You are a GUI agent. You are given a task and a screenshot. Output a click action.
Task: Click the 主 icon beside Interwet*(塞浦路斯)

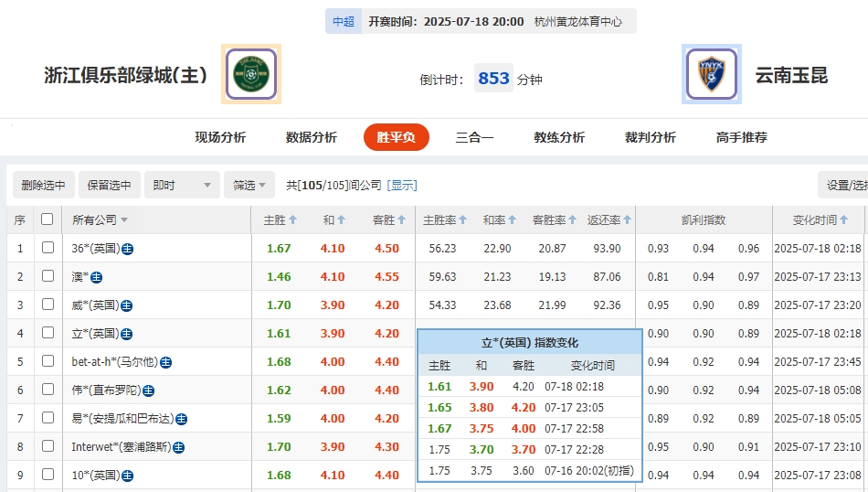(179, 447)
